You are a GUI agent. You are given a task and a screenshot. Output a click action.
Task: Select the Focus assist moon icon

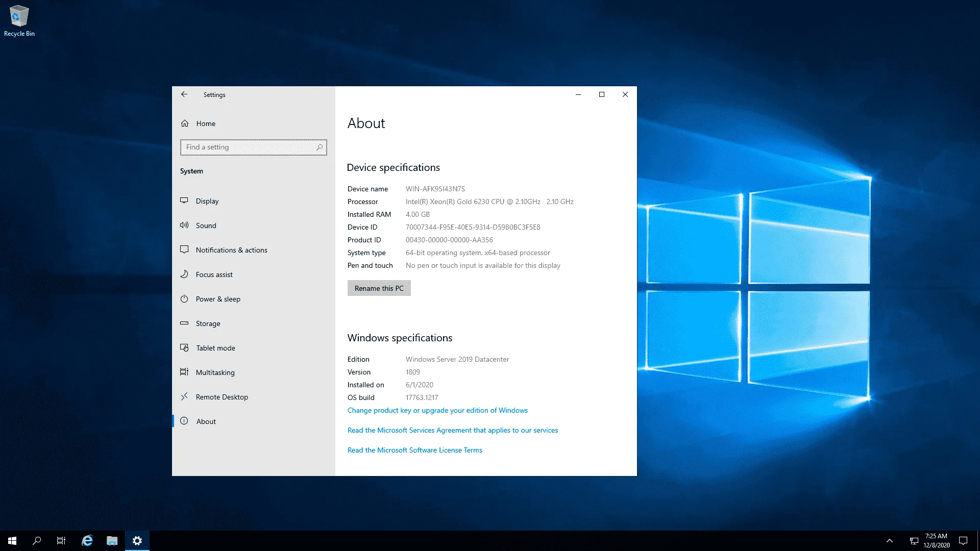(184, 274)
